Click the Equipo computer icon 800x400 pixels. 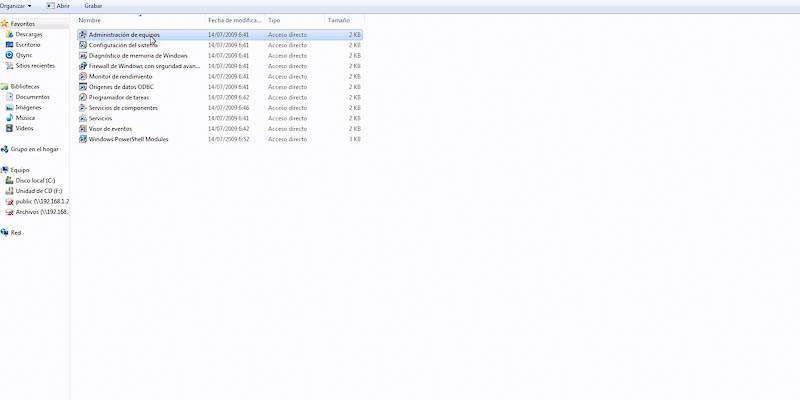pos(5,170)
